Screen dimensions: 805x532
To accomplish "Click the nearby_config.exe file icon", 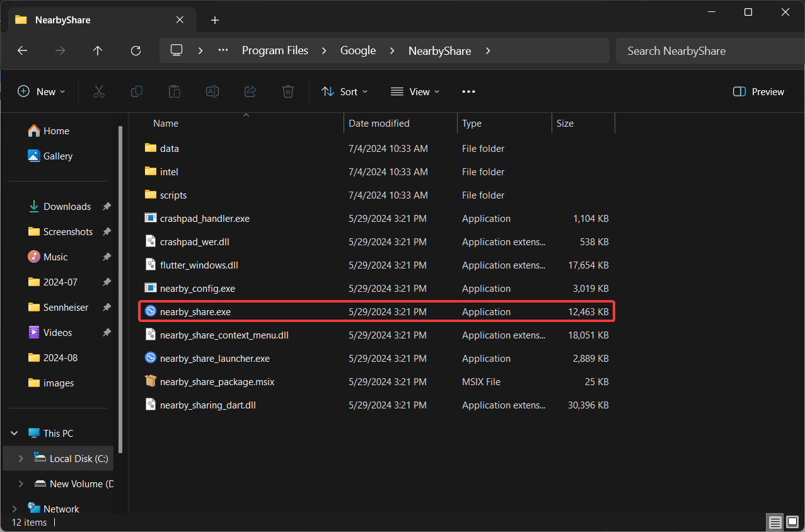I will click(x=150, y=288).
